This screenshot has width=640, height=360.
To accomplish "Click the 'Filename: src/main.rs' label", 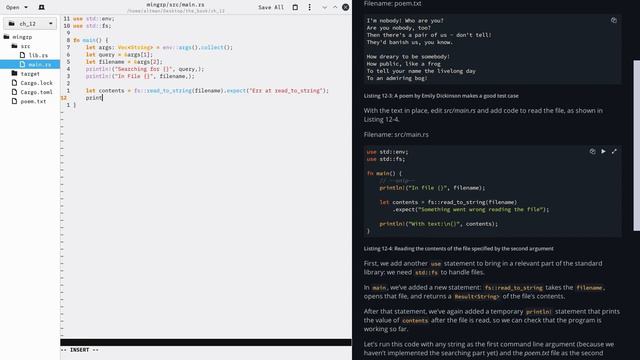I will (396, 134).
